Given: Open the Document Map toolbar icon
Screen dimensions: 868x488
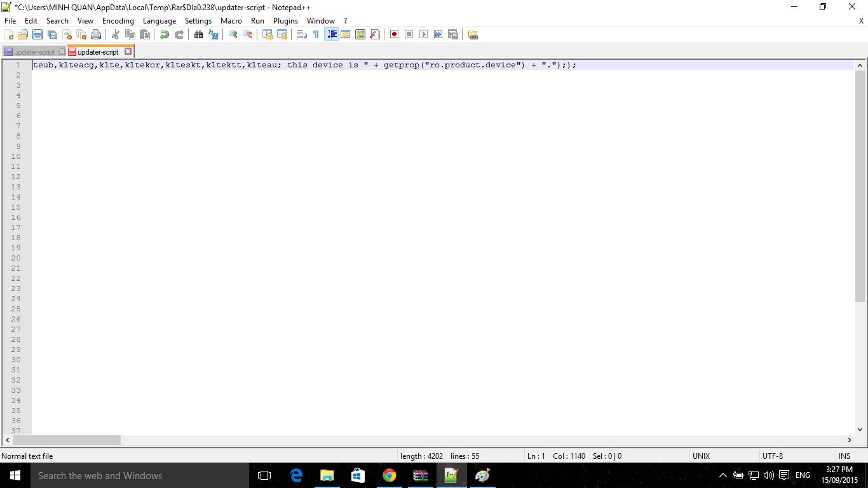Looking at the screenshot, I should [x=360, y=34].
